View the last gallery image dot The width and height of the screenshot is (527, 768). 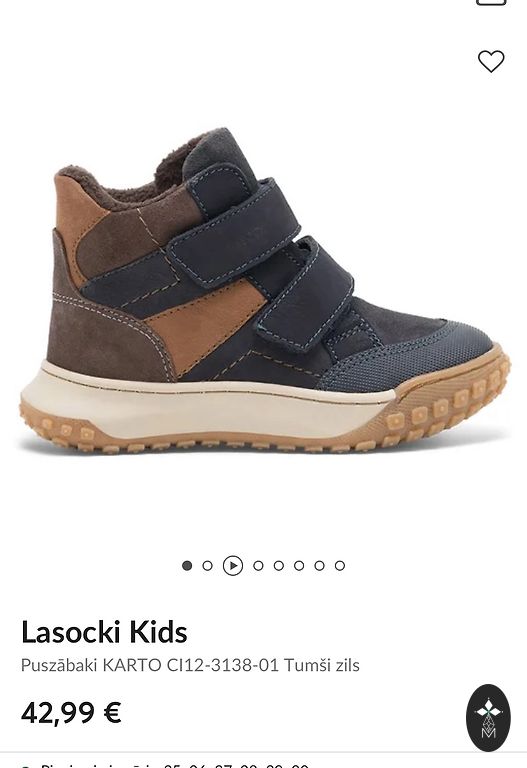(x=340, y=566)
